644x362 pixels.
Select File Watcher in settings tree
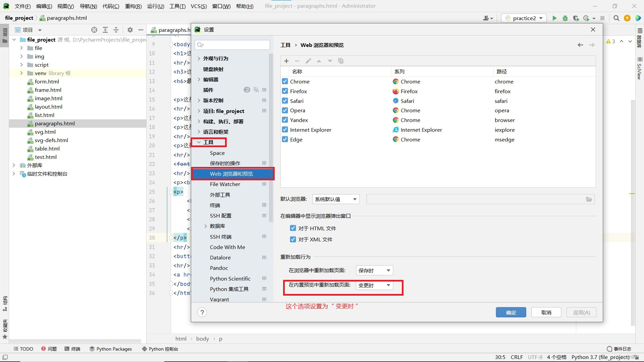pos(225,184)
